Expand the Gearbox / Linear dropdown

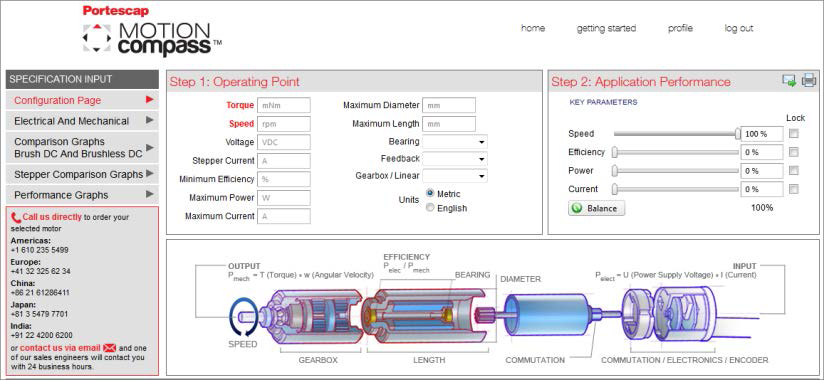[455, 176]
